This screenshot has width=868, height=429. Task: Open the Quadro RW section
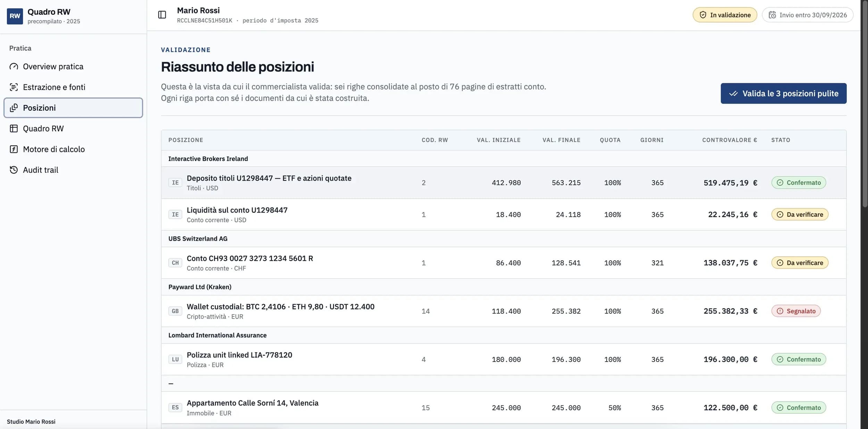pos(73,129)
